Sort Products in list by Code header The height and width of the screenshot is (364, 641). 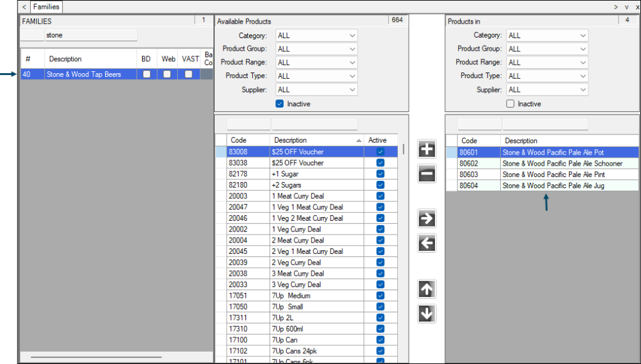[479, 141]
